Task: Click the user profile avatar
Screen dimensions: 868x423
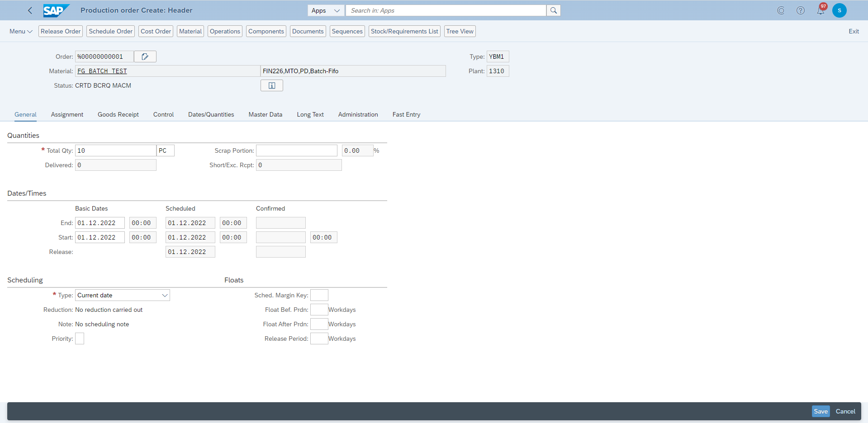Action: tap(840, 10)
